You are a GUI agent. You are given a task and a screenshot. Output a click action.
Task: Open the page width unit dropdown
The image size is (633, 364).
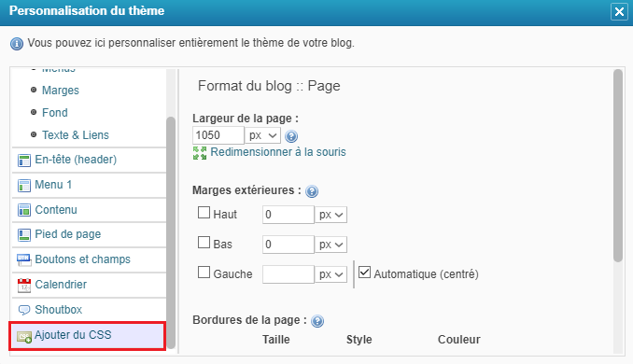(x=262, y=135)
